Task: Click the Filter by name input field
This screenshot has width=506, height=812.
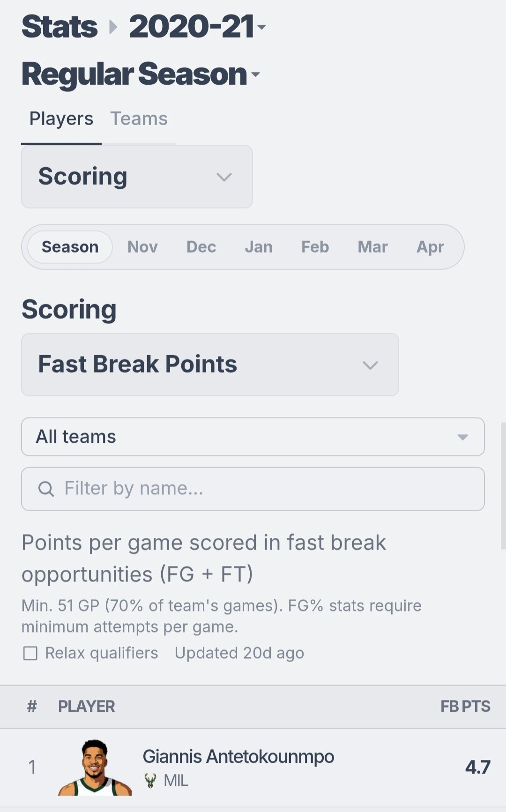Action: pos(253,489)
